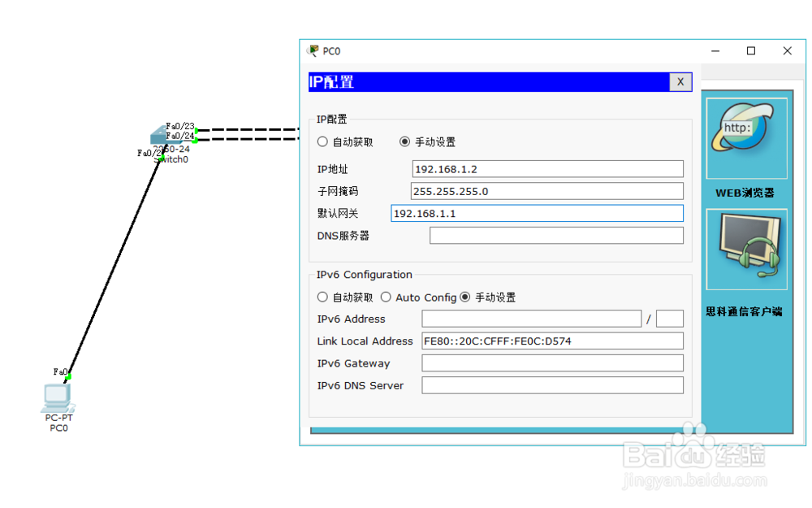Click the IPv6 Gateway field
The width and height of the screenshot is (812, 508).
point(552,363)
